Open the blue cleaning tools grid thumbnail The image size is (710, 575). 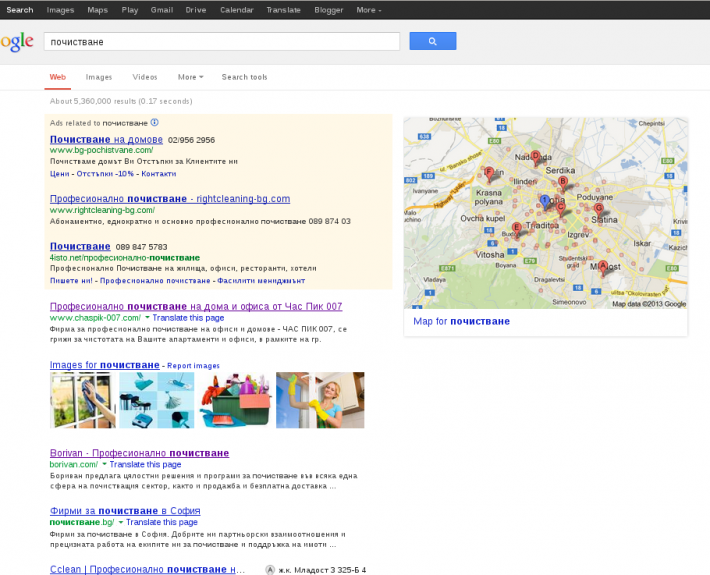coord(157,400)
